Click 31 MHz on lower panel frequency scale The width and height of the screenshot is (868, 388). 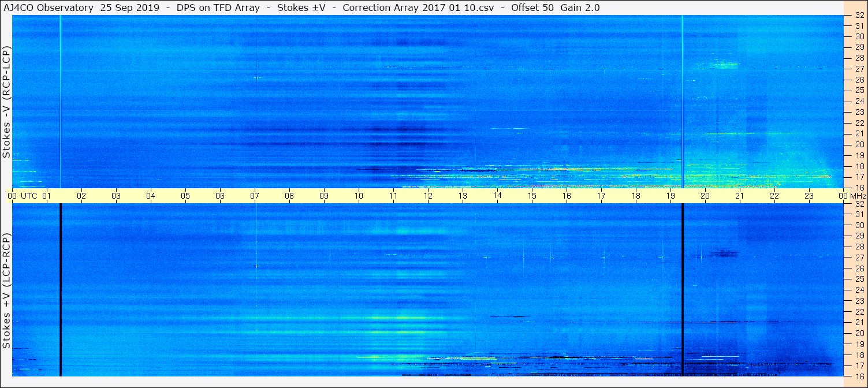pos(859,214)
